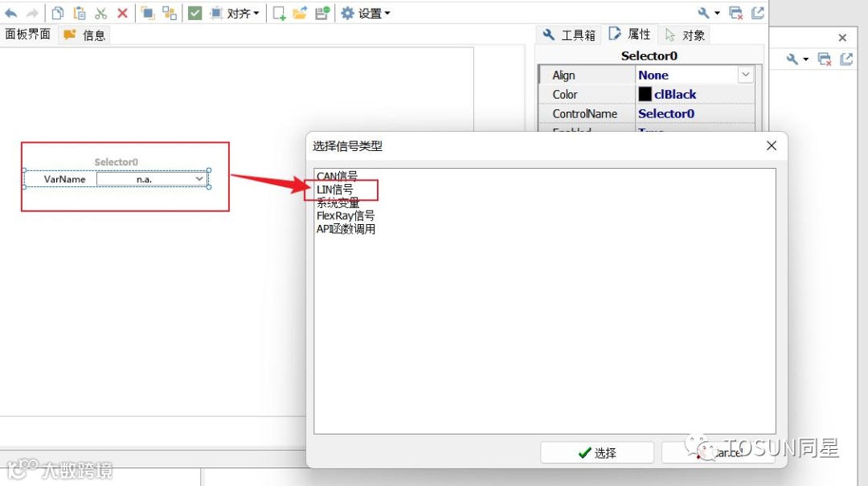
Task: Open the 设置 settings dropdown
Action: (x=366, y=14)
